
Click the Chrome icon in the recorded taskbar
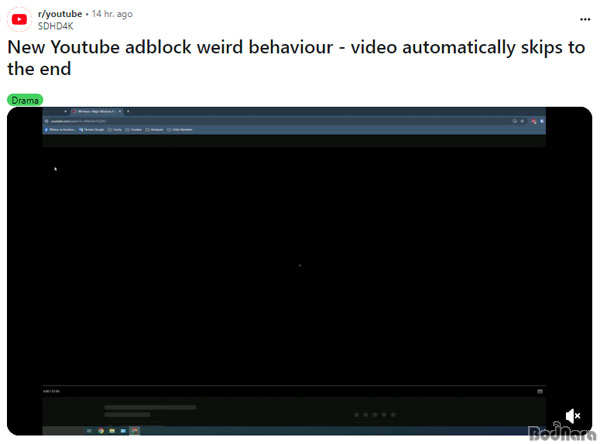point(101,431)
